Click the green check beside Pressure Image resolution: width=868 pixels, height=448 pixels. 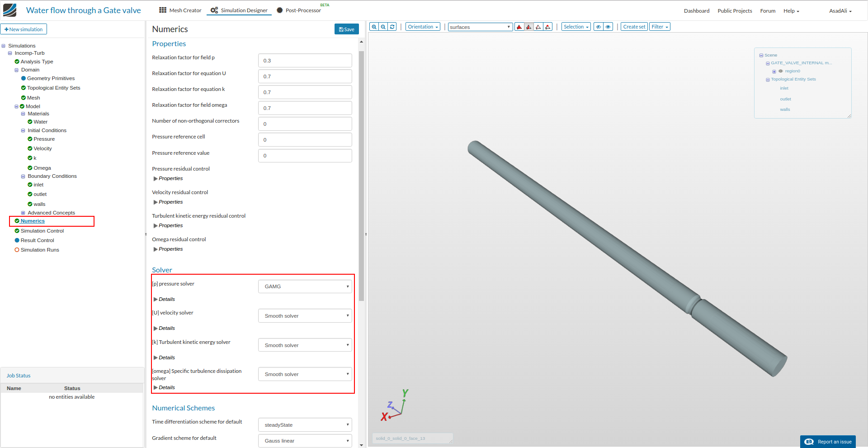tap(30, 139)
